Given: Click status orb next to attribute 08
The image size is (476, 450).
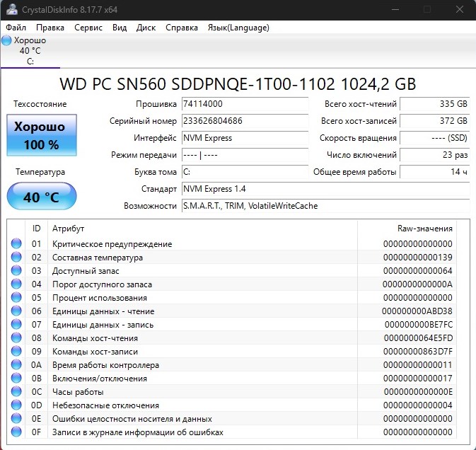Looking at the screenshot, I should click(16, 338).
